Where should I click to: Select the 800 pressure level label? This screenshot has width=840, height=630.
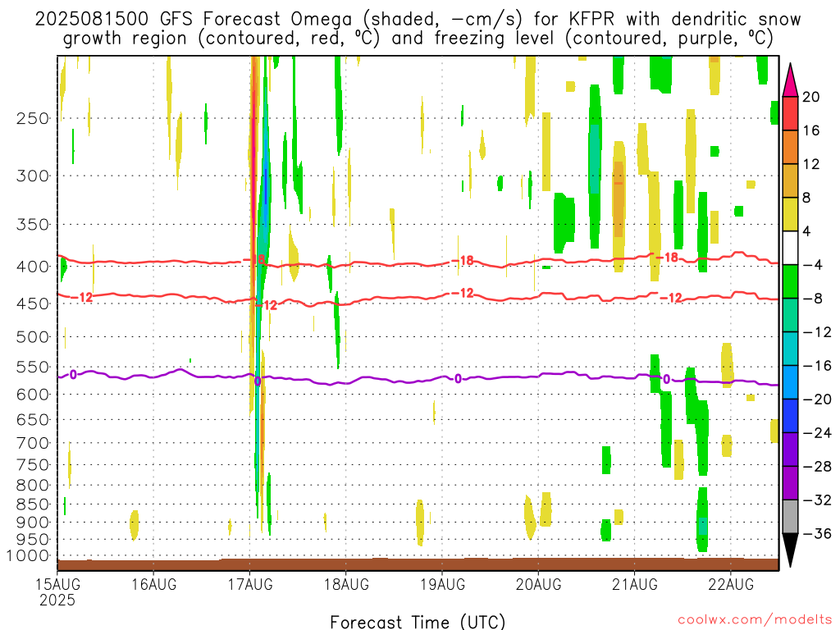[33, 486]
